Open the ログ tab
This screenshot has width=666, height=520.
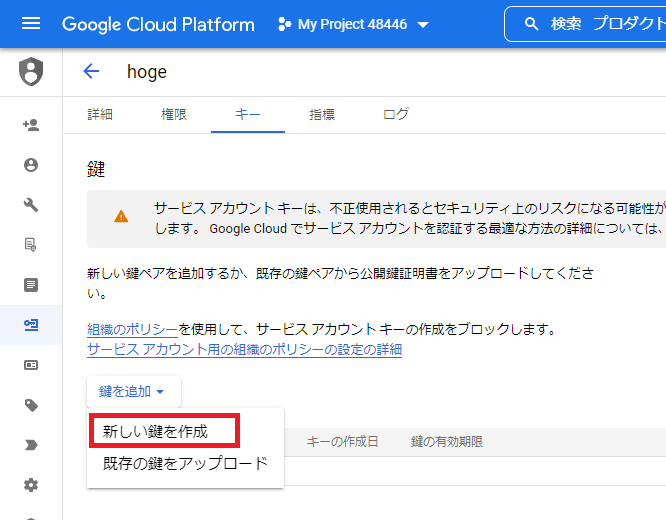[395, 114]
